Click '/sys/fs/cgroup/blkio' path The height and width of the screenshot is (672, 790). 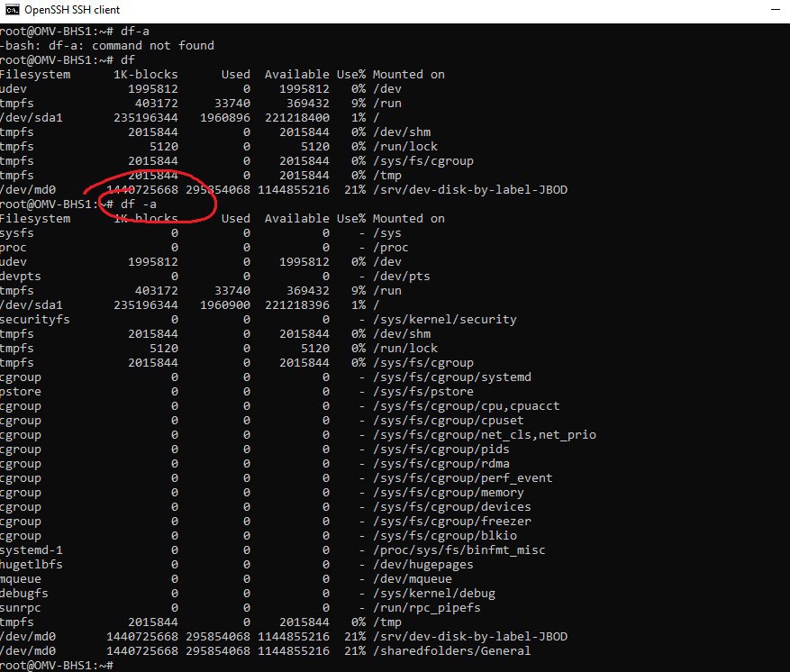point(445,535)
